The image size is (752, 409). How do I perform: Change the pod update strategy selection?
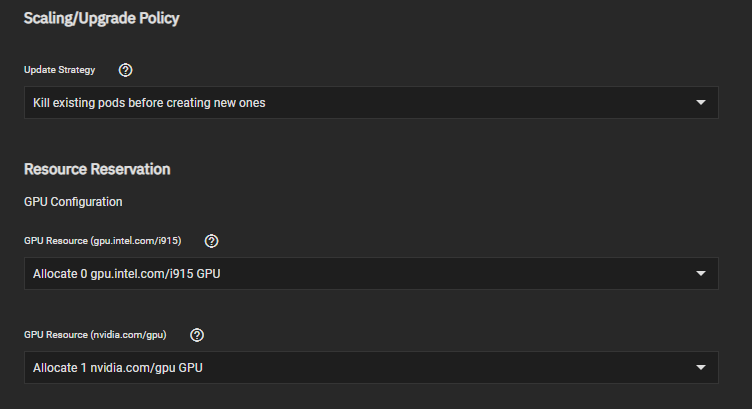coord(370,102)
